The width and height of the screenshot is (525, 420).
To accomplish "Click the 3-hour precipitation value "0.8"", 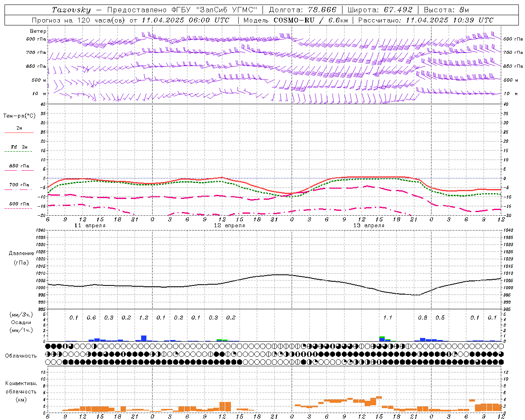I will [422, 318].
